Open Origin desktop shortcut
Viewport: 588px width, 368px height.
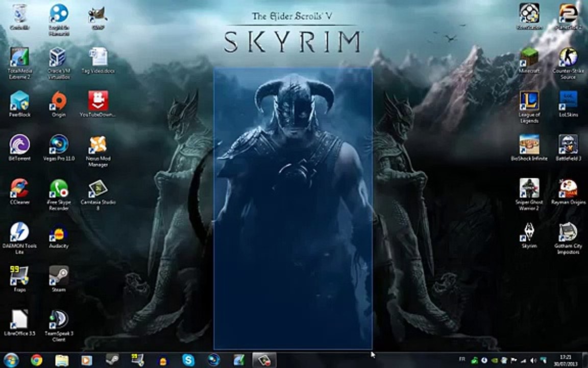point(59,104)
